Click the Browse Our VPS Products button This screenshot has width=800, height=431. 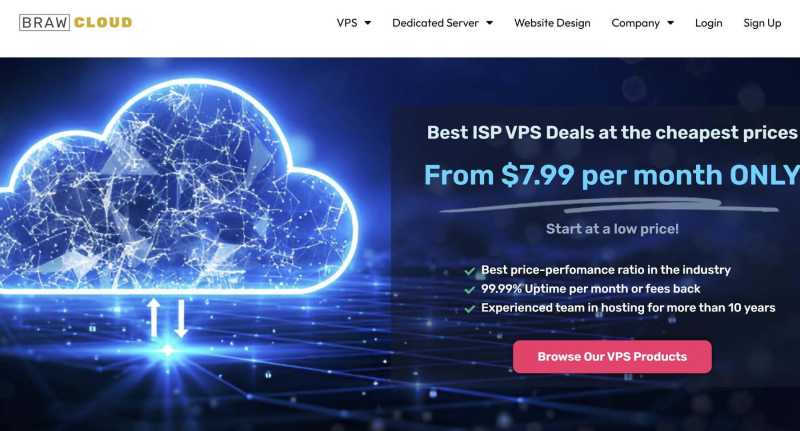612,357
